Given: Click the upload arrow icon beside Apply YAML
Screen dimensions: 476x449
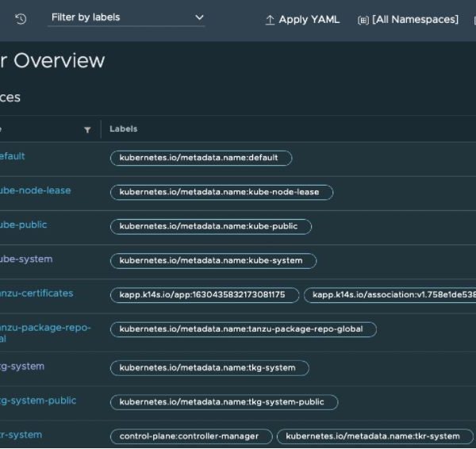Looking at the screenshot, I should (x=270, y=20).
